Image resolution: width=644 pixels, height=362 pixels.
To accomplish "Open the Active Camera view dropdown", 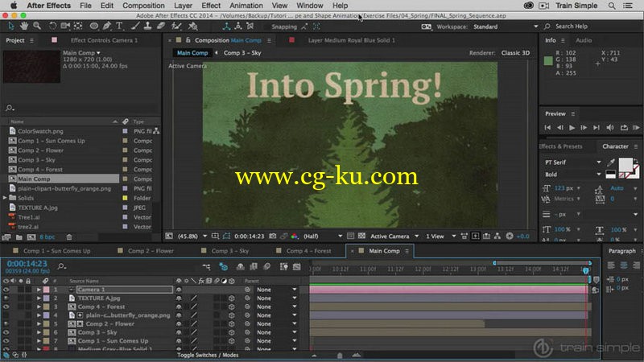I will [394, 236].
